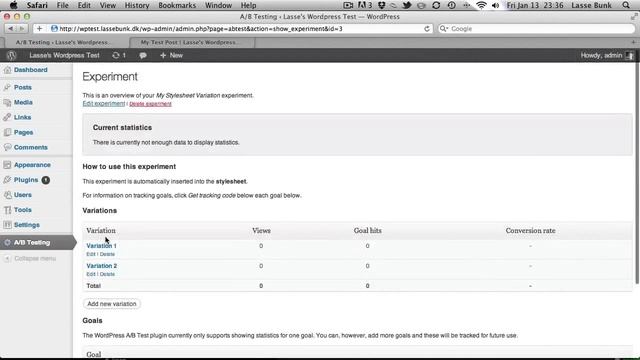Open the Safari File menu
Viewport: 640px width, 360px height.
pos(62,5)
